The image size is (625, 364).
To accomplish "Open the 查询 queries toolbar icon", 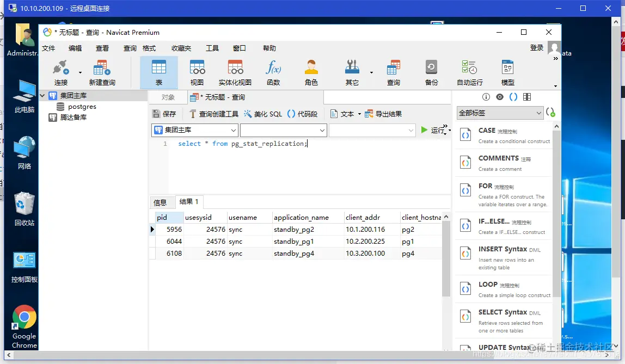I will [x=394, y=72].
